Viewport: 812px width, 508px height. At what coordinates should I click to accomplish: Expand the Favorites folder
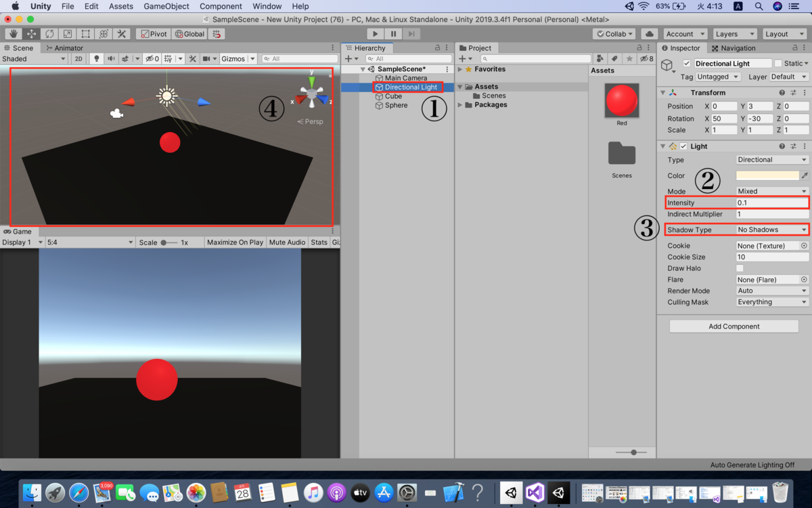[460, 69]
